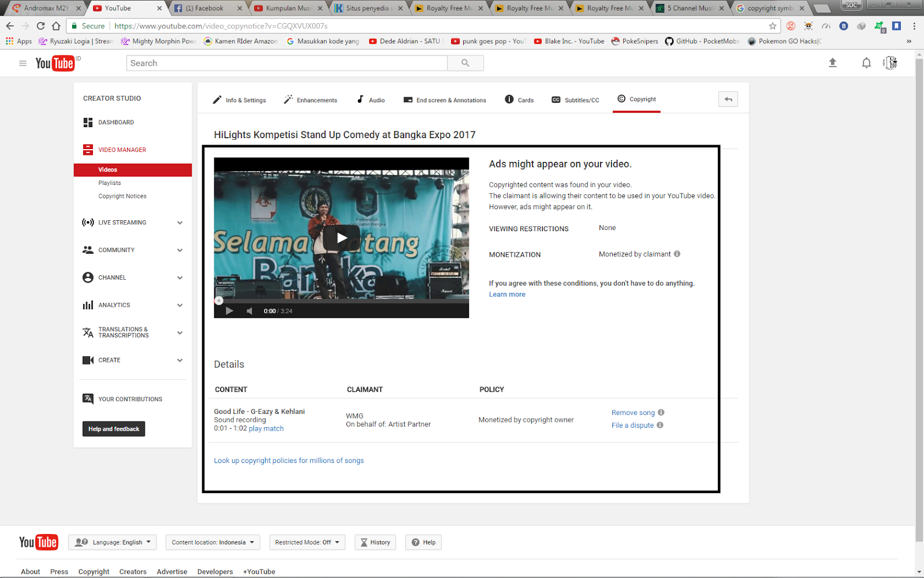924x578 pixels.
Task: Click the History button in footer
Action: [x=375, y=542]
